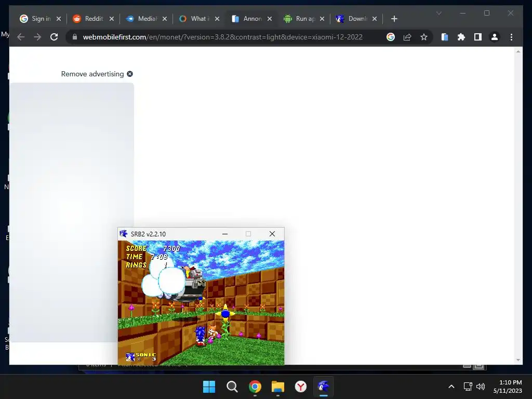Open File Explorer from the taskbar
This screenshot has height=399, width=532.
point(277,387)
